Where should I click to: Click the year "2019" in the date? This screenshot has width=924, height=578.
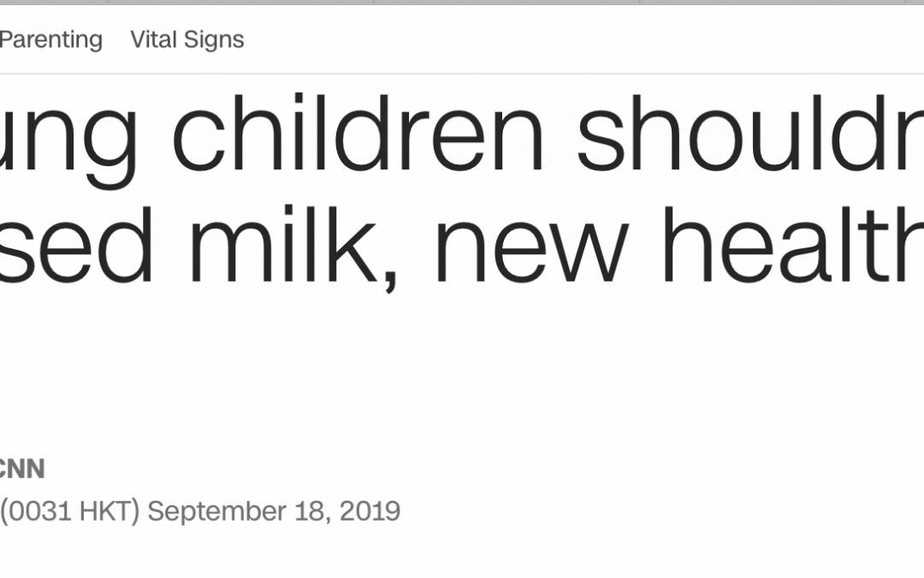(x=370, y=511)
